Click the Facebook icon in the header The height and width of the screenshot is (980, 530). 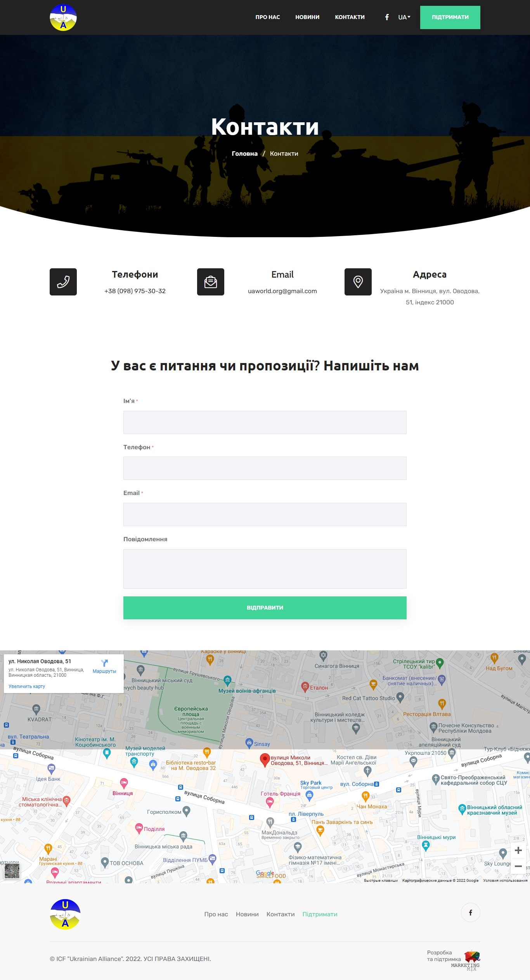pos(387,17)
